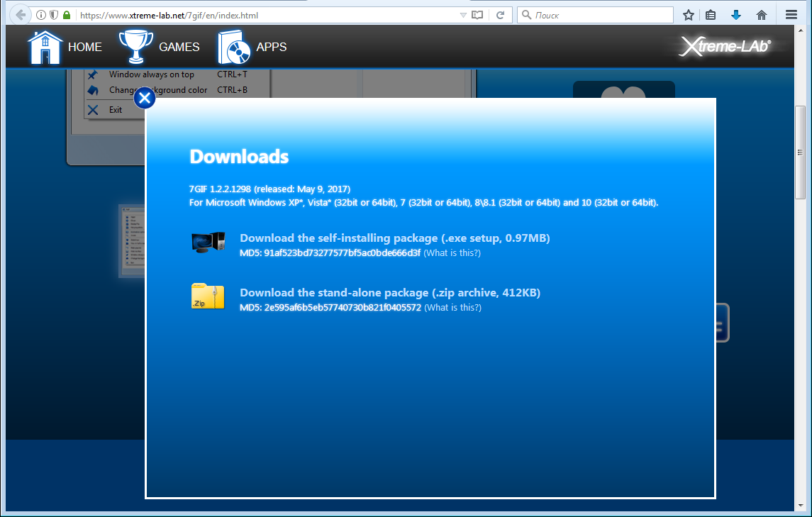The image size is (812, 517).
Task: Click the exe MD5 hash 91af523b… text
Action: pos(342,253)
